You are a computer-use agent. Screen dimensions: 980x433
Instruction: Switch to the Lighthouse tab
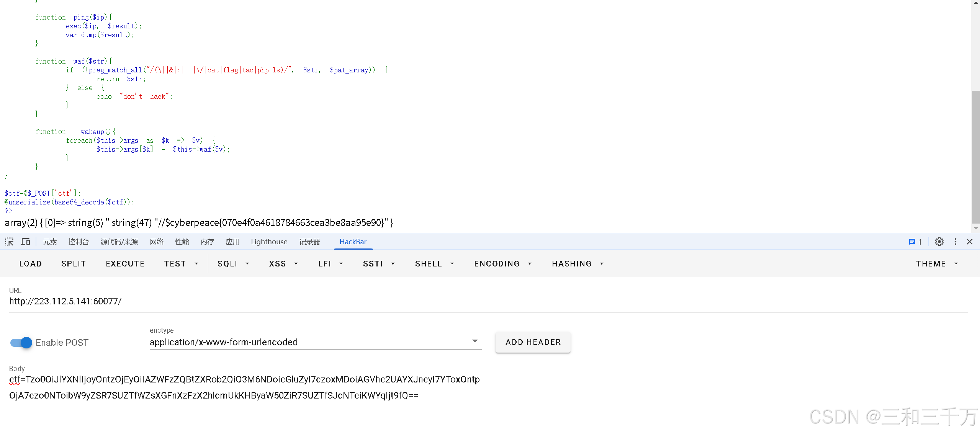[x=269, y=242]
